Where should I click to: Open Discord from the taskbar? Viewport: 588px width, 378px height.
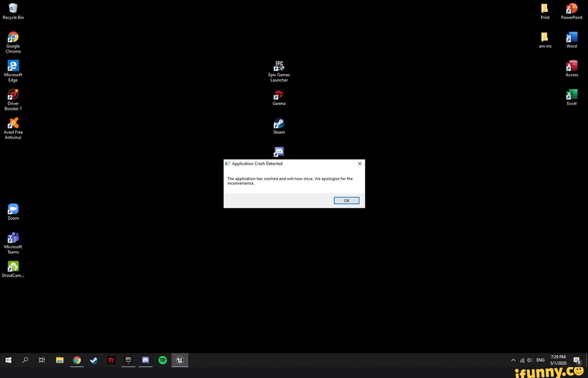(145, 360)
